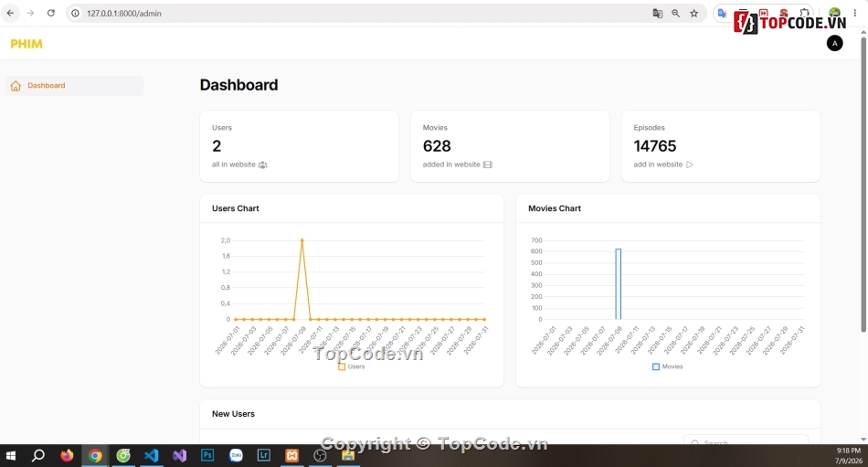Open the browser zoom magnifier icon
The height and width of the screenshot is (467, 868).
click(x=675, y=14)
